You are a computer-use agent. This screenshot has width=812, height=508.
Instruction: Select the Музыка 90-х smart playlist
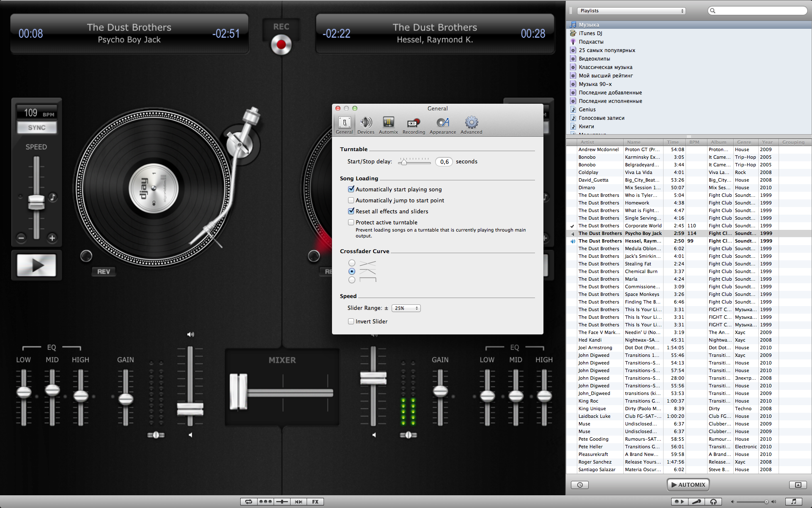click(x=689, y=84)
